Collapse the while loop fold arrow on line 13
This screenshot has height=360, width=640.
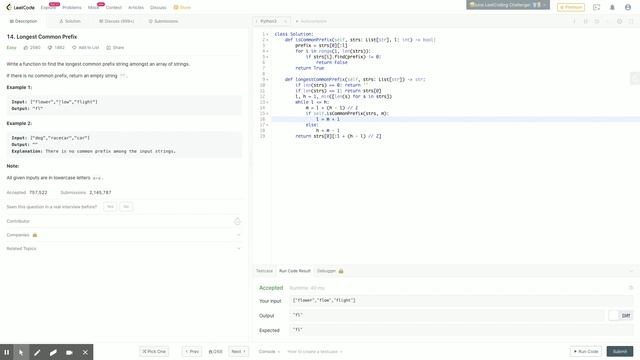(267, 102)
